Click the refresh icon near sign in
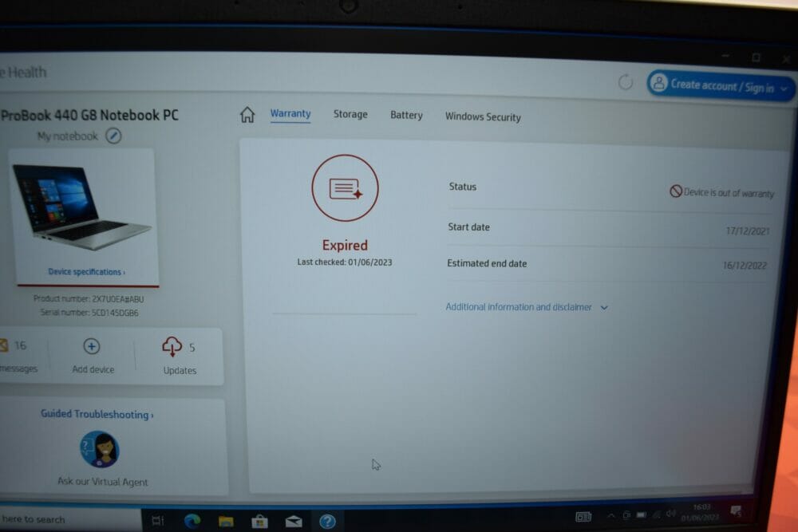 [626, 81]
